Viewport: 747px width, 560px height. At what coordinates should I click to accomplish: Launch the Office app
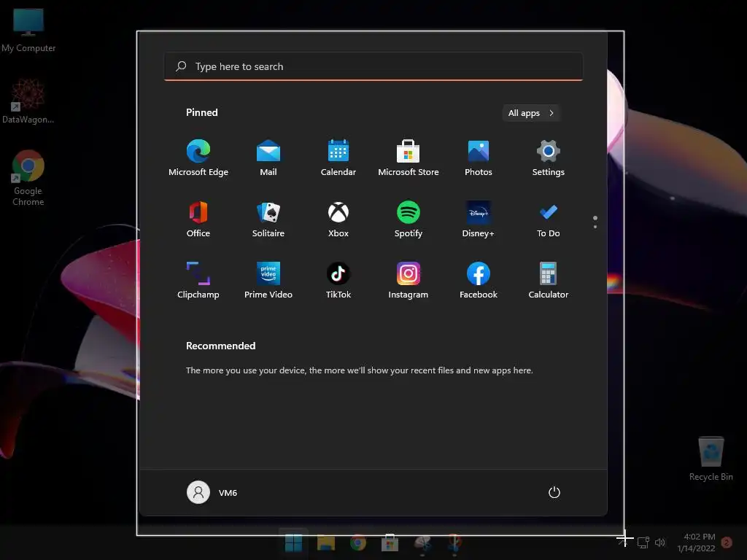pos(198,219)
